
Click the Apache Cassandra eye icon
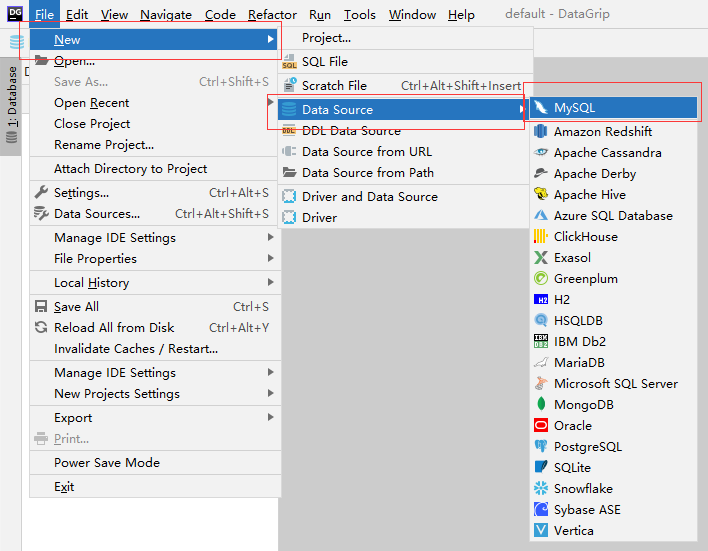(x=540, y=153)
